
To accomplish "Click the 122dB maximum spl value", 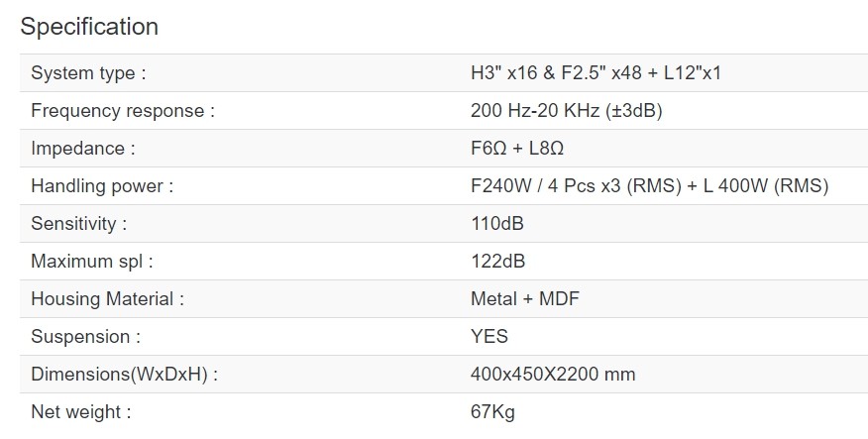I will (x=498, y=262).
